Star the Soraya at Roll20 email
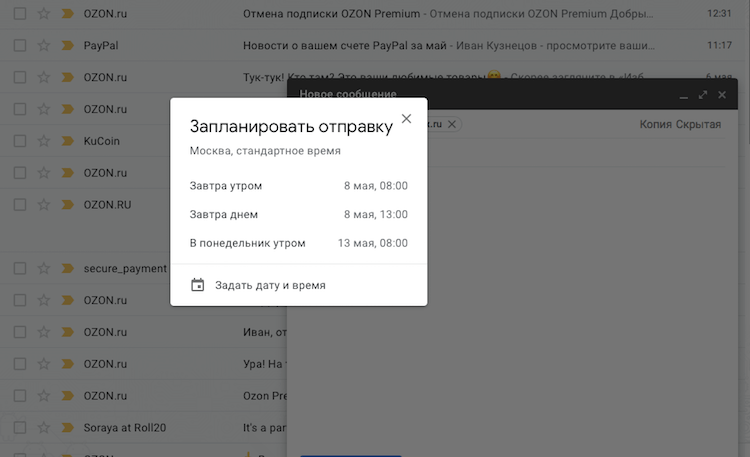The width and height of the screenshot is (750, 457). (44, 428)
